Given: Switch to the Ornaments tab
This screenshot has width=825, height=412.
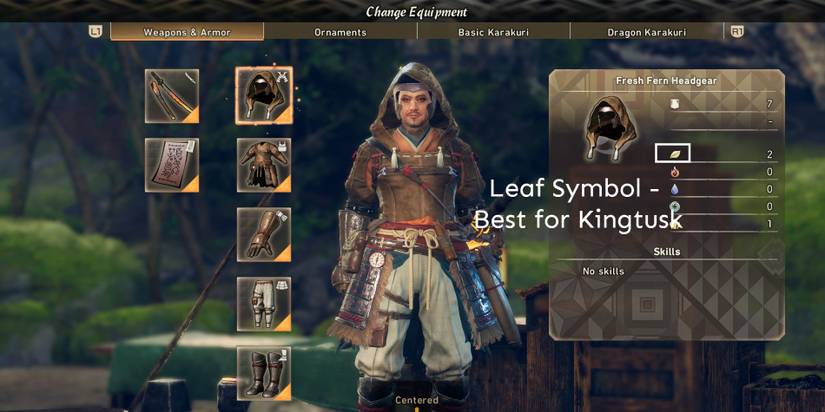Looking at the screenshot, I should click(340, 32).
